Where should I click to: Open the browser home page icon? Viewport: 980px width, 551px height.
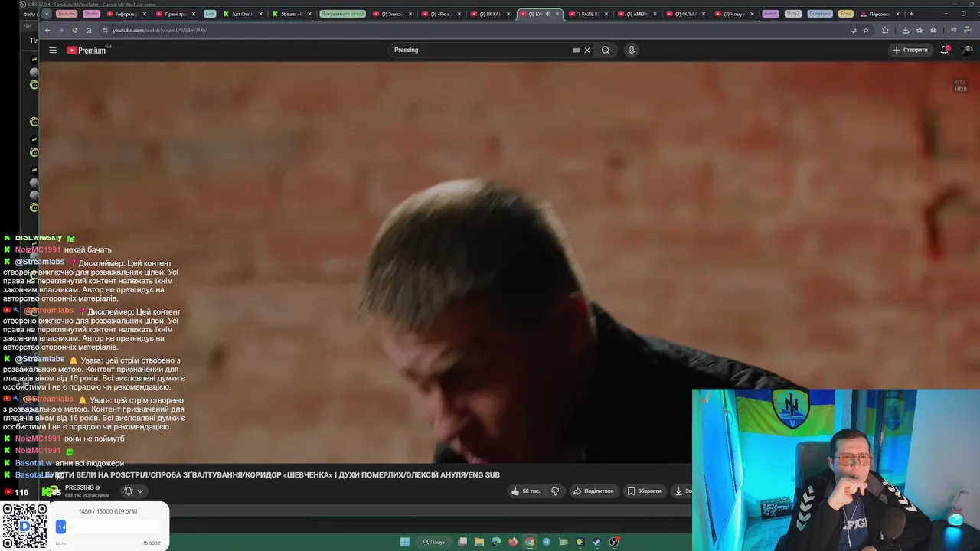coord(89,30)
